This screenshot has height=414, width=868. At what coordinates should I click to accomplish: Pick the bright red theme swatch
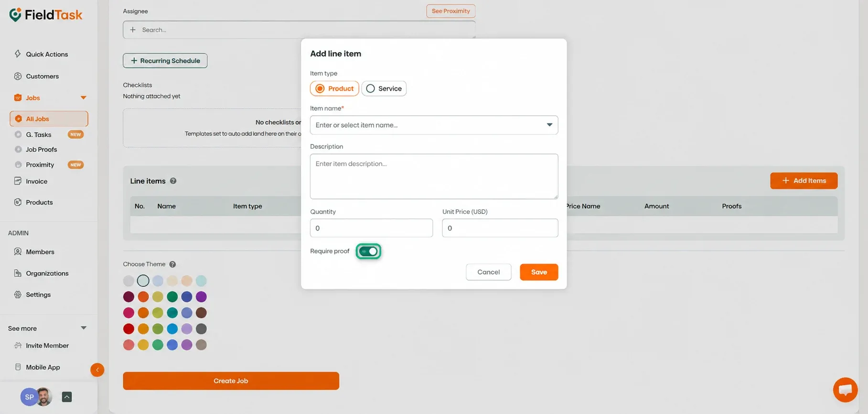129,329
